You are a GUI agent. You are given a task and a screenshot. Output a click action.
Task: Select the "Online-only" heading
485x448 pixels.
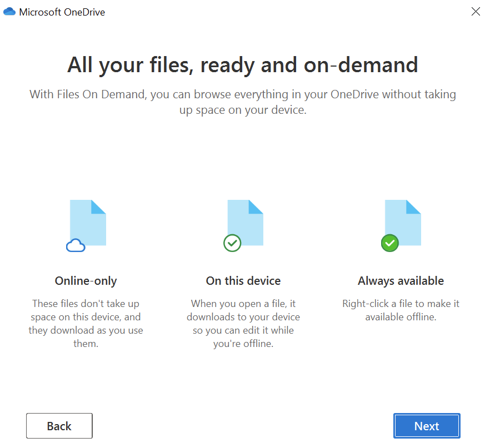pyautogui.click(x=86, y=281)
